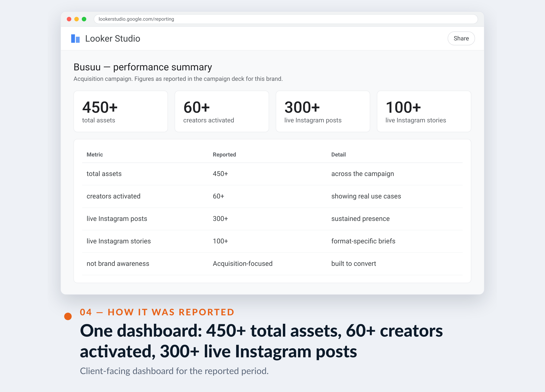Click the Detail column header
545x392 pixels.
tap(338, 155)
